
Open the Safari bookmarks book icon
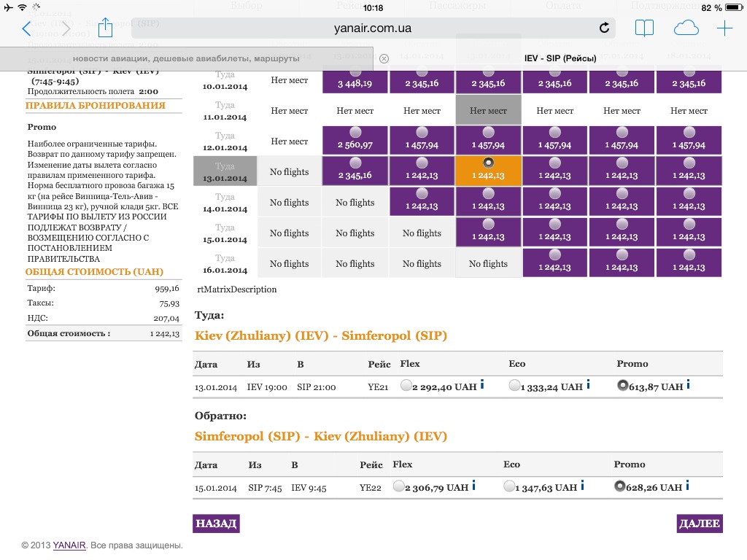pos(644,28)
